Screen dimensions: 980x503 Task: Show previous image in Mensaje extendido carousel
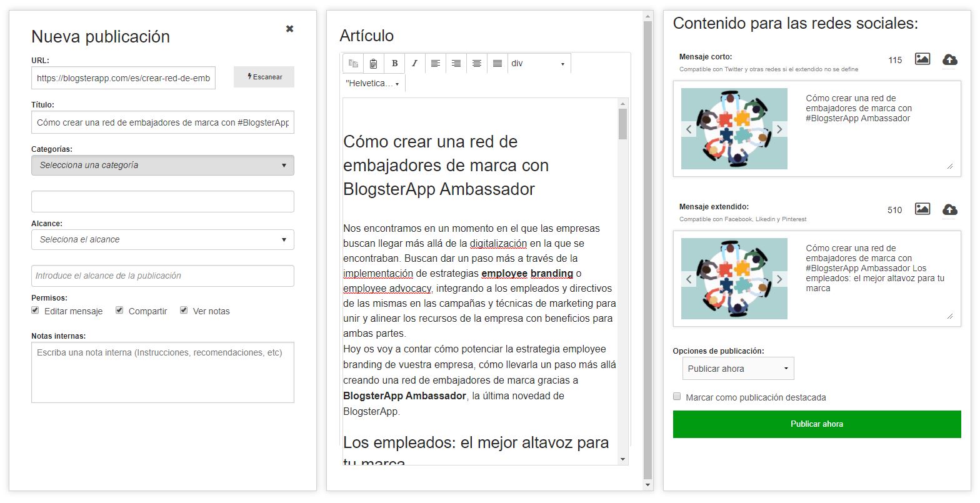coord(689,279)
